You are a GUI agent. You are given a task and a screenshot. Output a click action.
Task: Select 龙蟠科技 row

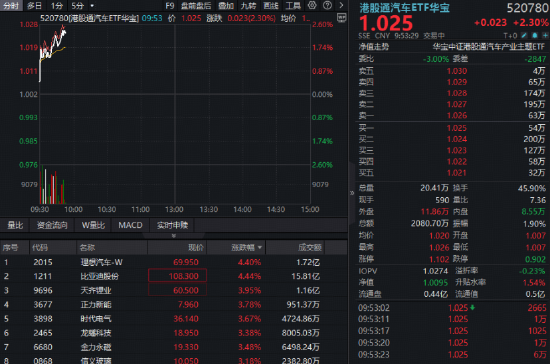[x=174, y=333]
